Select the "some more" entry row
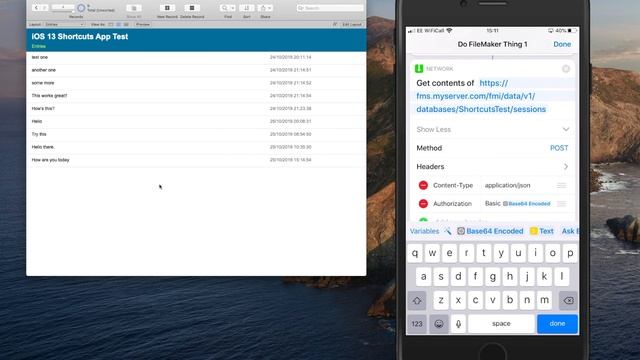Viewport: 640px width, 360px height. point(196,83)
